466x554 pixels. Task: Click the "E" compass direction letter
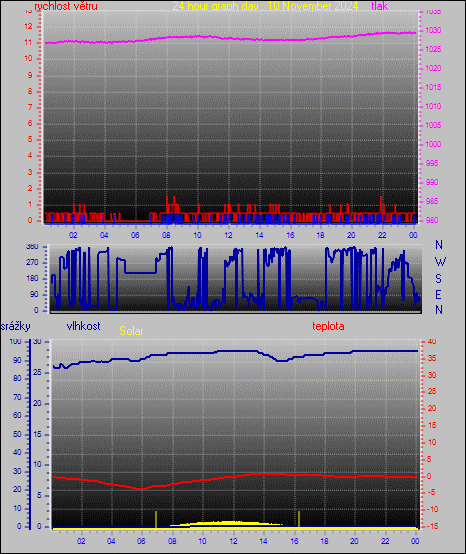point(438,294)
